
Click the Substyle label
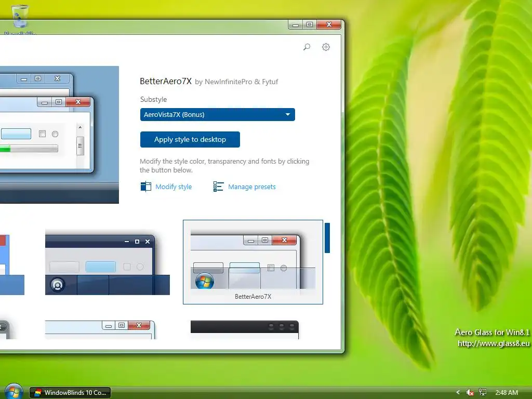point(153,99)
